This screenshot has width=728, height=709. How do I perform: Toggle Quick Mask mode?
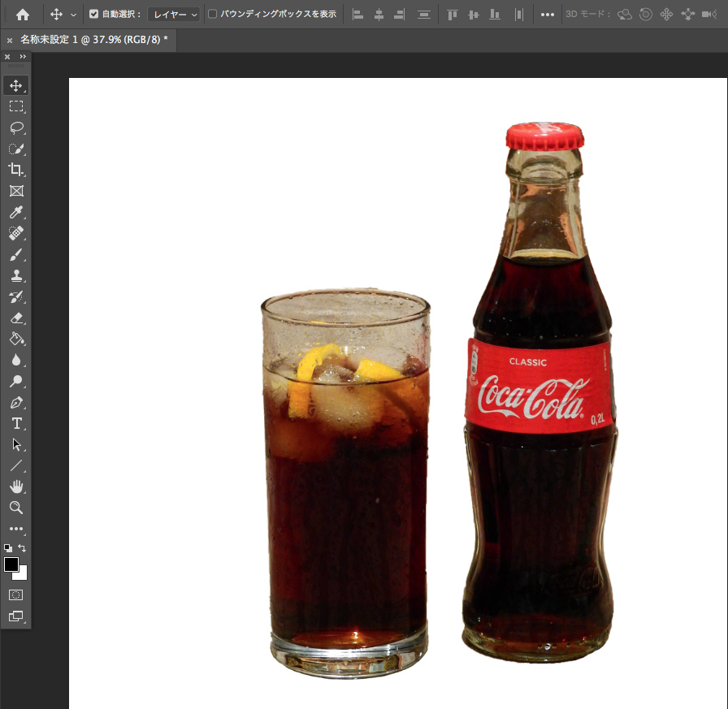(15, 594)
